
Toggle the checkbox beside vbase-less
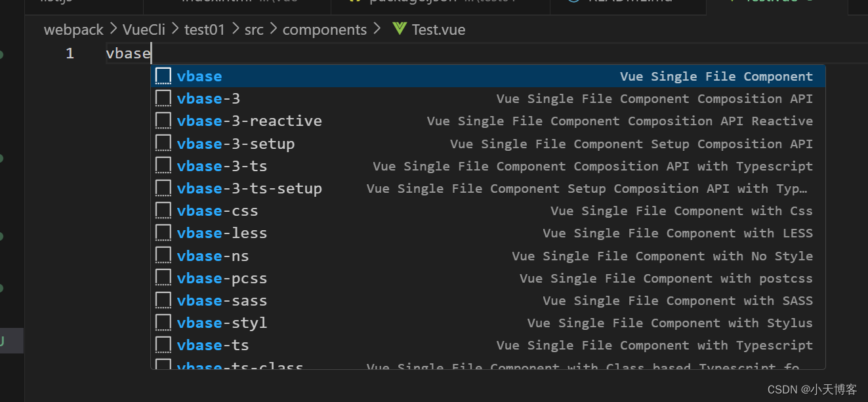point(163,233)
